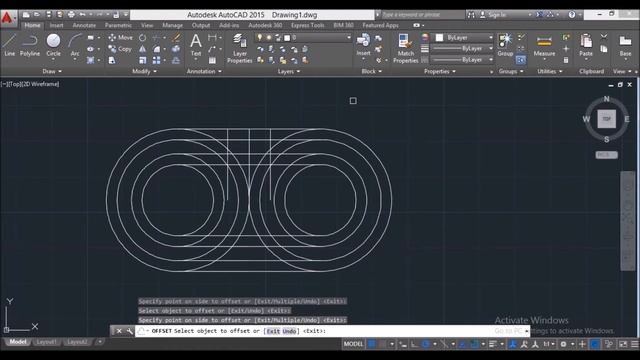
Task: Toggle snap mode in status bar
Action: [x=382, y=344]
